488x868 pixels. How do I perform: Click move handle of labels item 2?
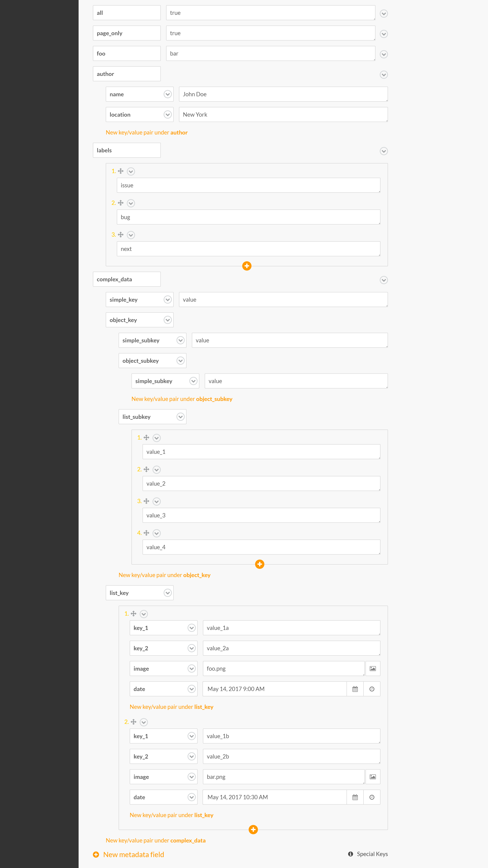tap(121, 203)
